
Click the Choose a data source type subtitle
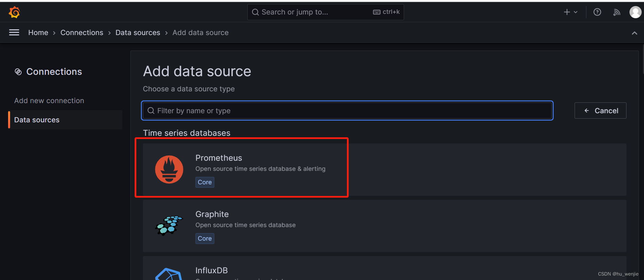click(189, 89)
